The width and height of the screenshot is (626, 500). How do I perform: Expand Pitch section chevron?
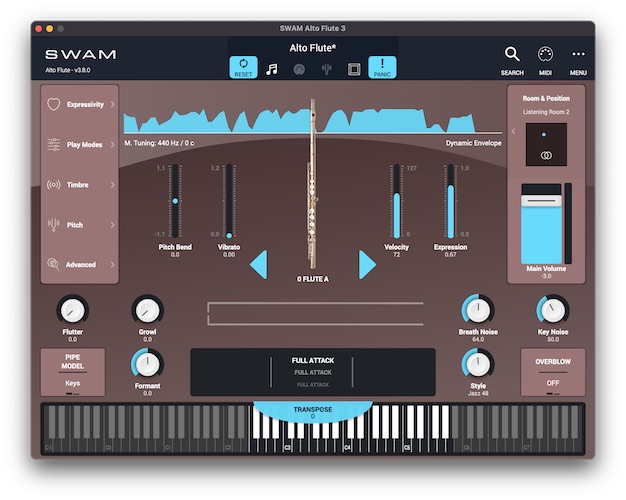tap(113, 225)
